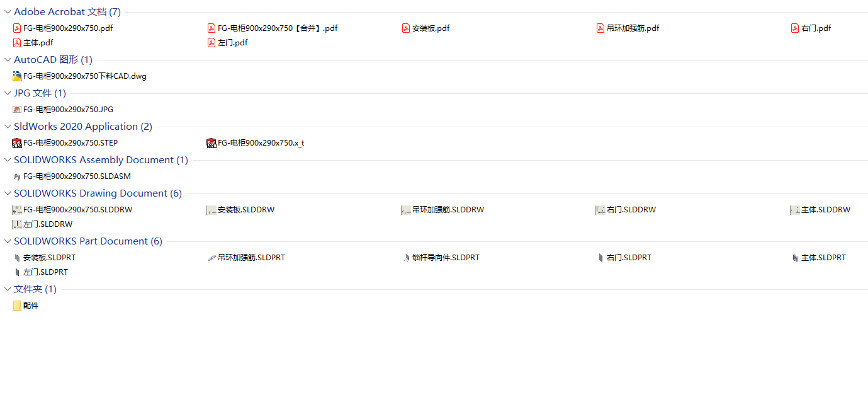Click the PDF icon beside 主体.pdf
The image size is (868, 414).
click(17, 42)
